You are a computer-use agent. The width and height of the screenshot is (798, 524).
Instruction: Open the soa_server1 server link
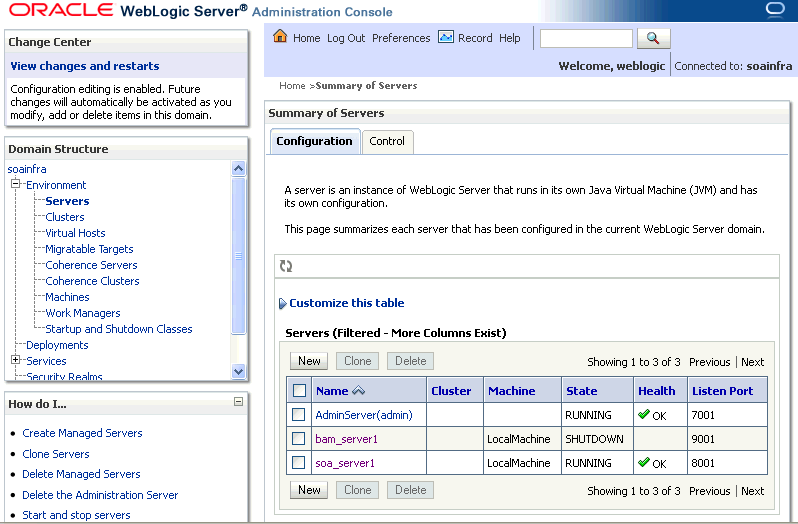[x=345, y=463]
